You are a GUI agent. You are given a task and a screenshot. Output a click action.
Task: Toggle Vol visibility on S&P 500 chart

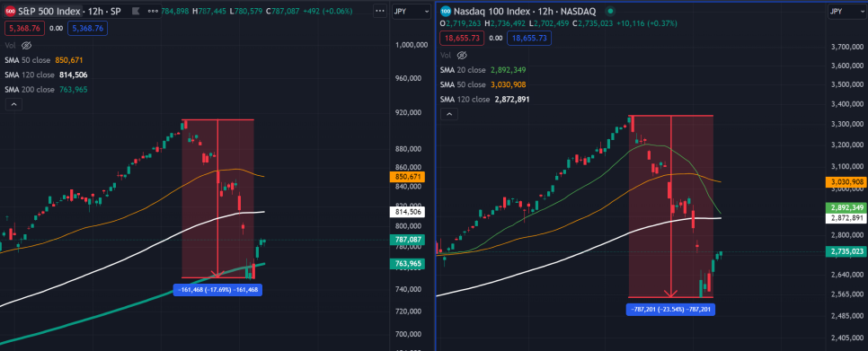pyautogui.click(x=27, y=45)
